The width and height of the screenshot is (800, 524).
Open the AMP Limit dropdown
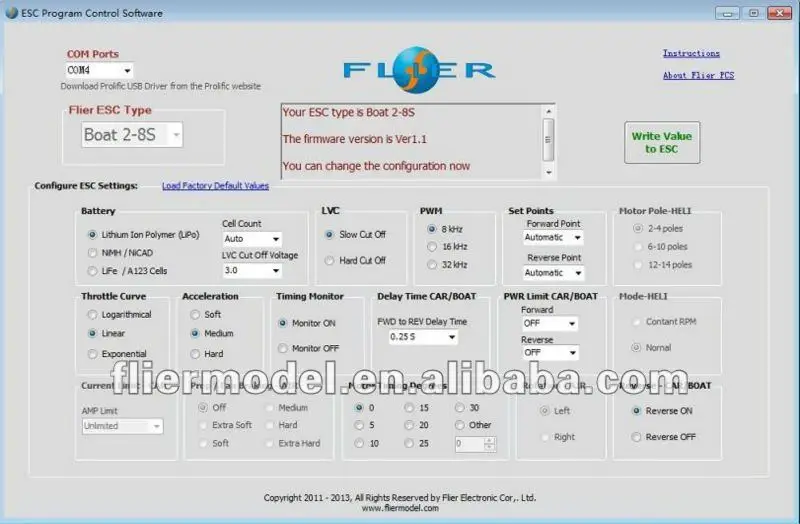[x=122, y=426]
